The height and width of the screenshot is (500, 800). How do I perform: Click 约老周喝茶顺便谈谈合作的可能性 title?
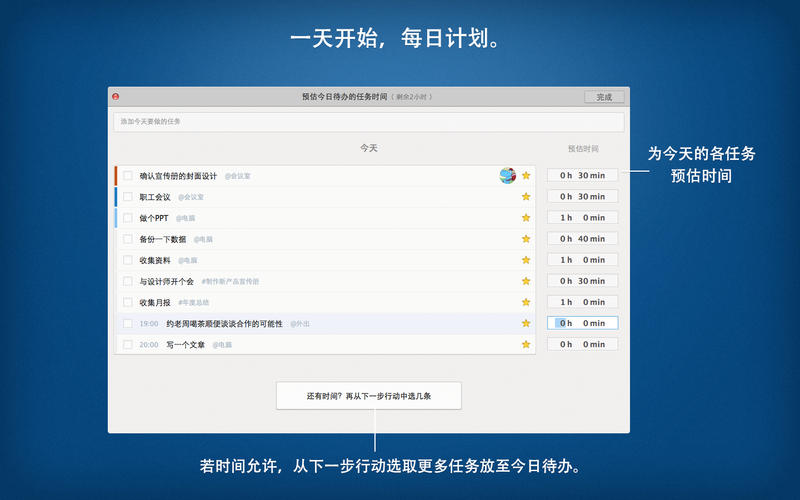click(x=224, y=323)
